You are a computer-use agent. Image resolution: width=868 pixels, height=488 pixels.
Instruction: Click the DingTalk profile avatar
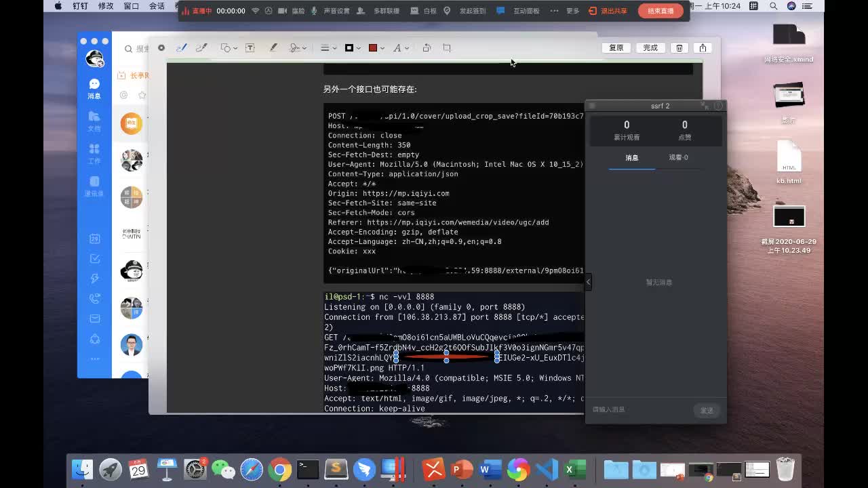tap(95, 59)
